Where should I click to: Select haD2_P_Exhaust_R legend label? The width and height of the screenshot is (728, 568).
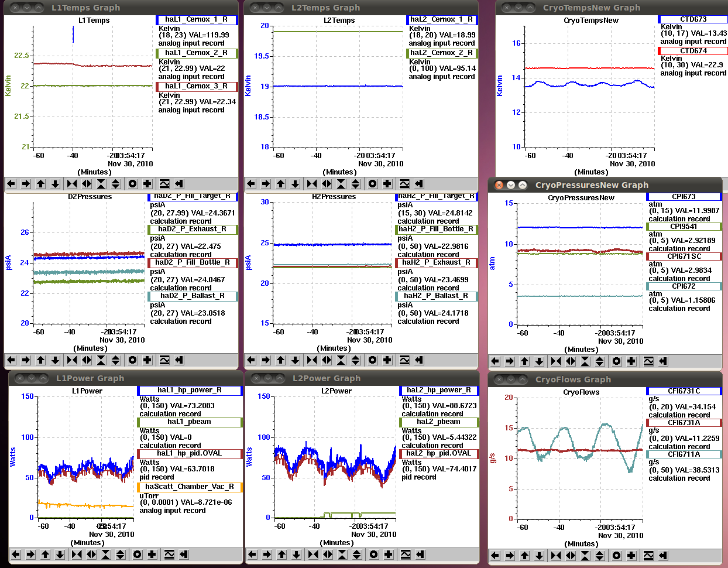click(x=193, y=230)
